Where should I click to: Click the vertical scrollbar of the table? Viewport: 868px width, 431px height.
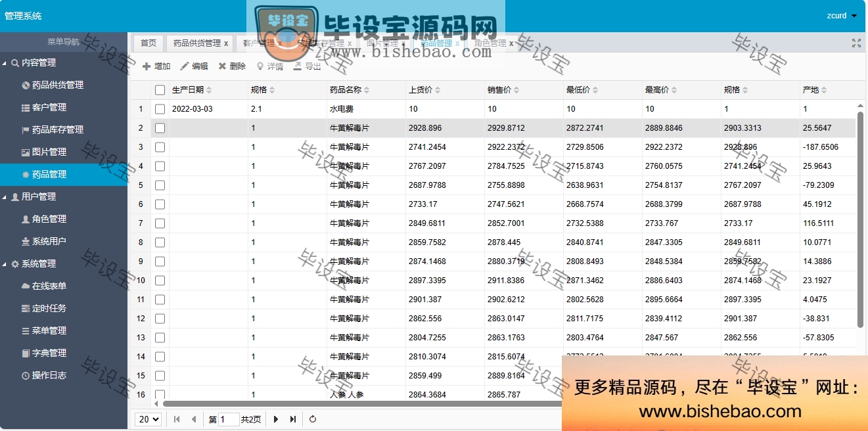(860, 219)
